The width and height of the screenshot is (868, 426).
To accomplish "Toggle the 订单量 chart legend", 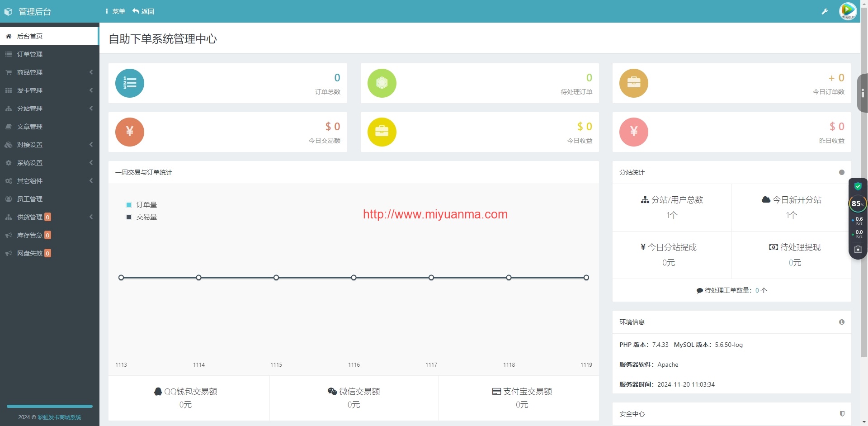I will point(142,205).
